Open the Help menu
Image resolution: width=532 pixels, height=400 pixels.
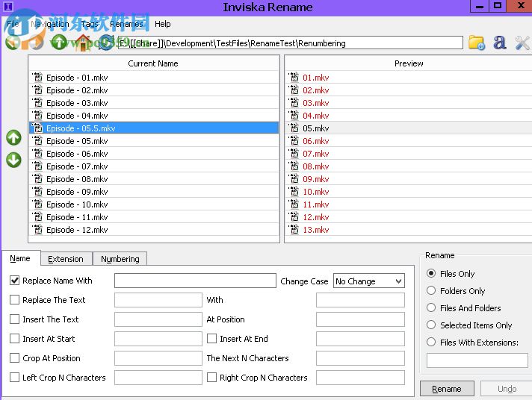tap(162, 24)
